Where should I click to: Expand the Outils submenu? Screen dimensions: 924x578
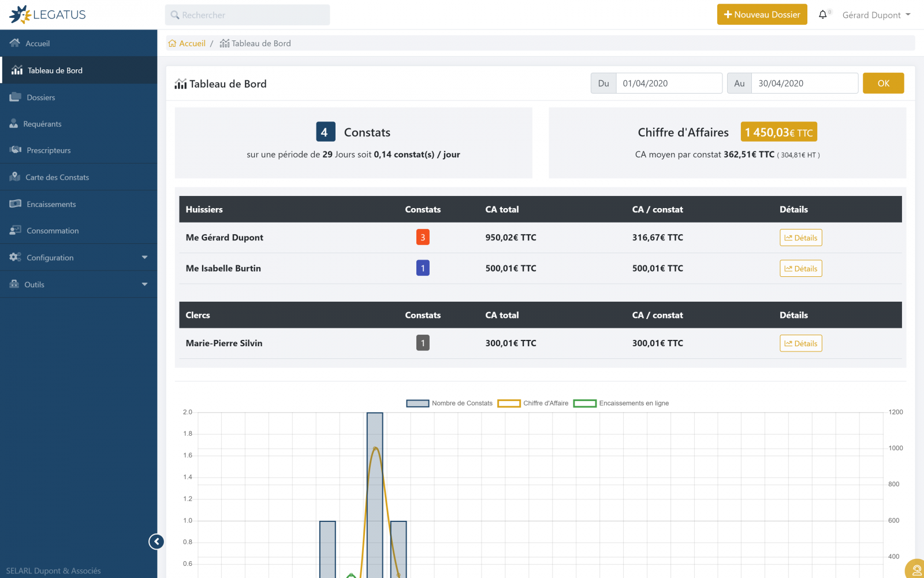pos(145,284)
